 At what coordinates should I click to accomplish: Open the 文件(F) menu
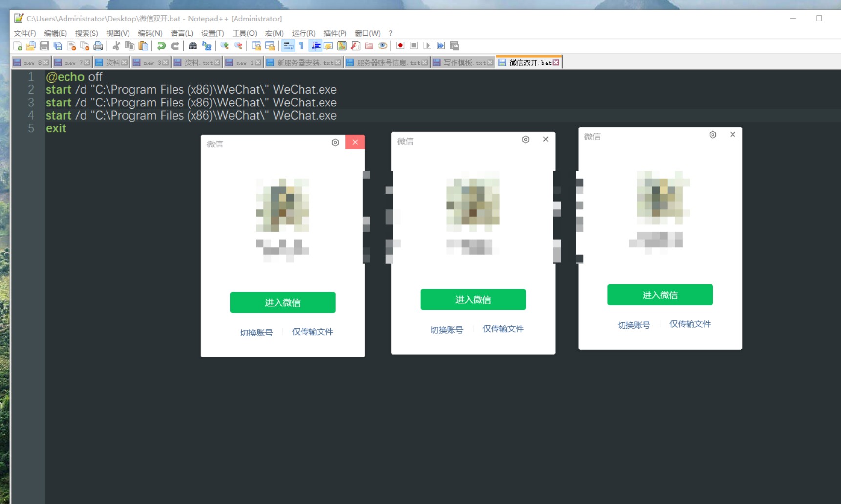pyautogui.click(x=25, y=33)
